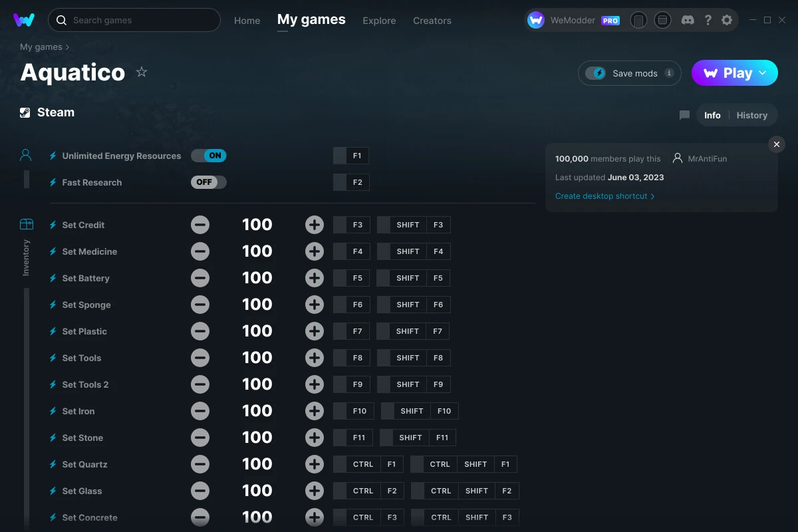798x532 pixels.
Task: Open settings gear icon
Action: pyautogui.click(x=727, y=20)
